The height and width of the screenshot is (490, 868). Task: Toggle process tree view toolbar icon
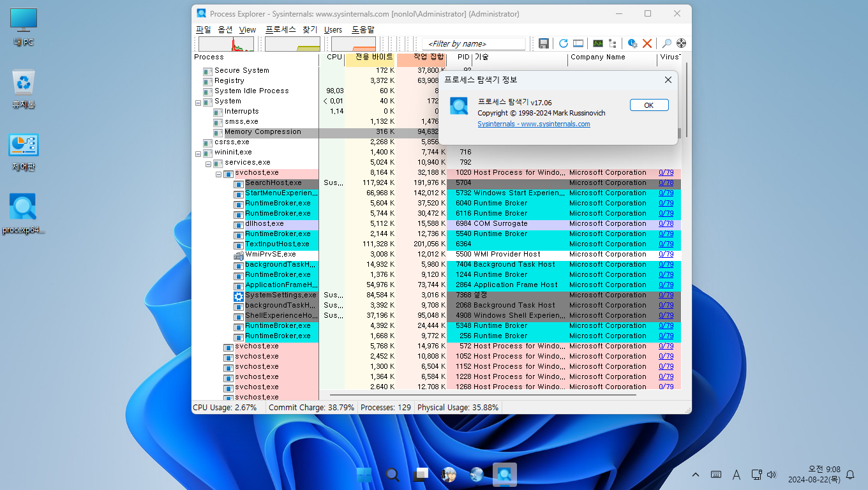click(613, 43)
